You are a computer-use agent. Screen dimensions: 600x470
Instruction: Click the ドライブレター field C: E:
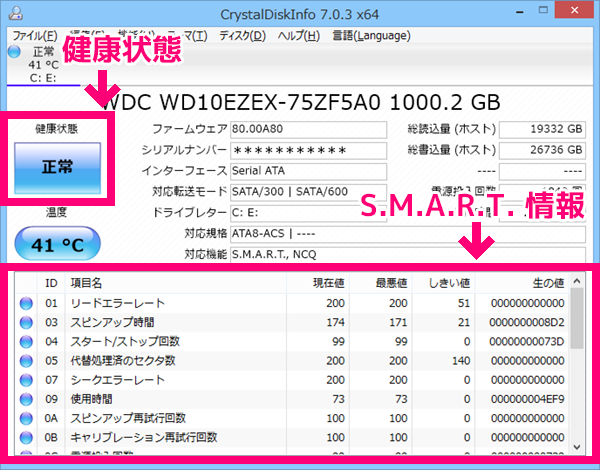tap(308, 213)
